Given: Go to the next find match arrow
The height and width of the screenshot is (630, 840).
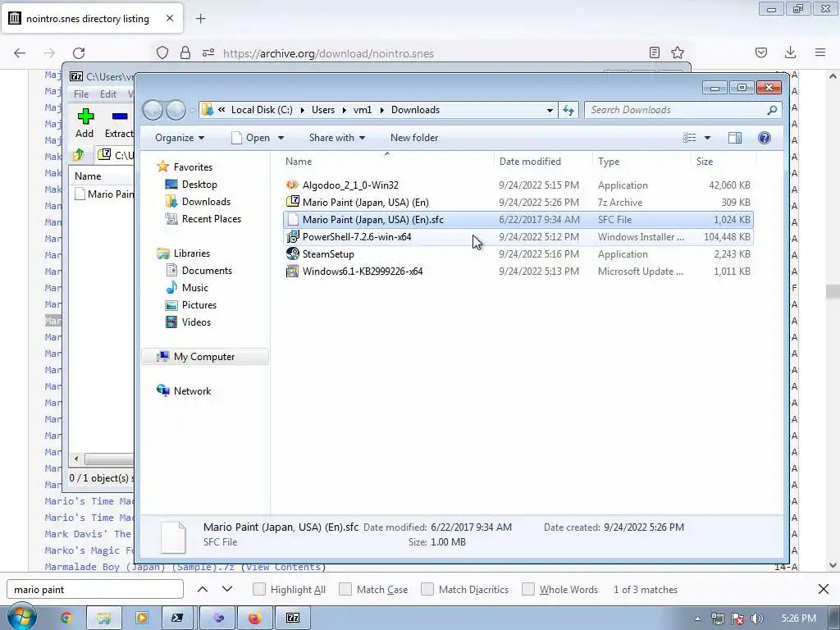Looking at the screenshot, I should tap(227, 589).
